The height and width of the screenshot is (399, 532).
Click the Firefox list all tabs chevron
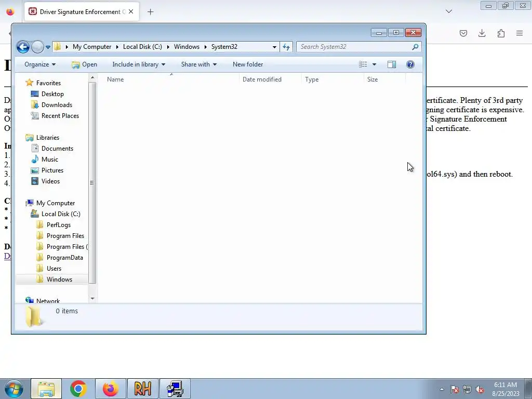pos(448,11)
